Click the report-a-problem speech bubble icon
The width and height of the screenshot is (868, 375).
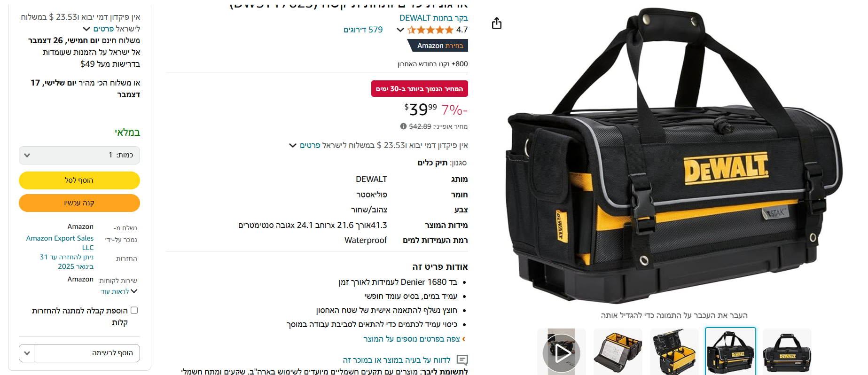pyautogui.click(x=462, y=360)
